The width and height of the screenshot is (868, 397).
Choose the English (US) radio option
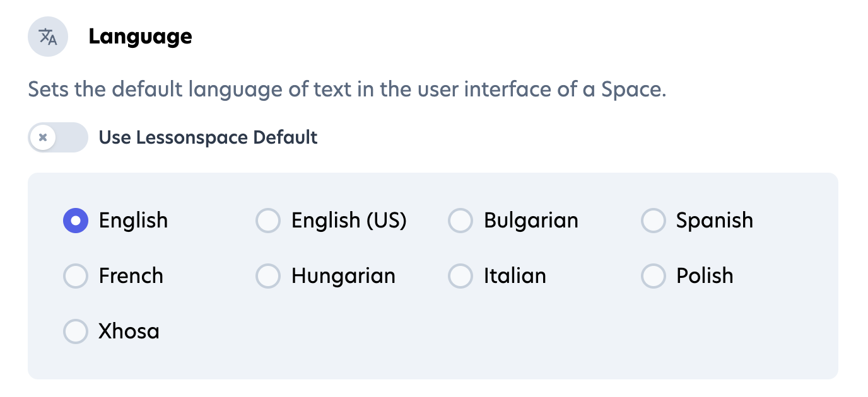tap(268, 221)
